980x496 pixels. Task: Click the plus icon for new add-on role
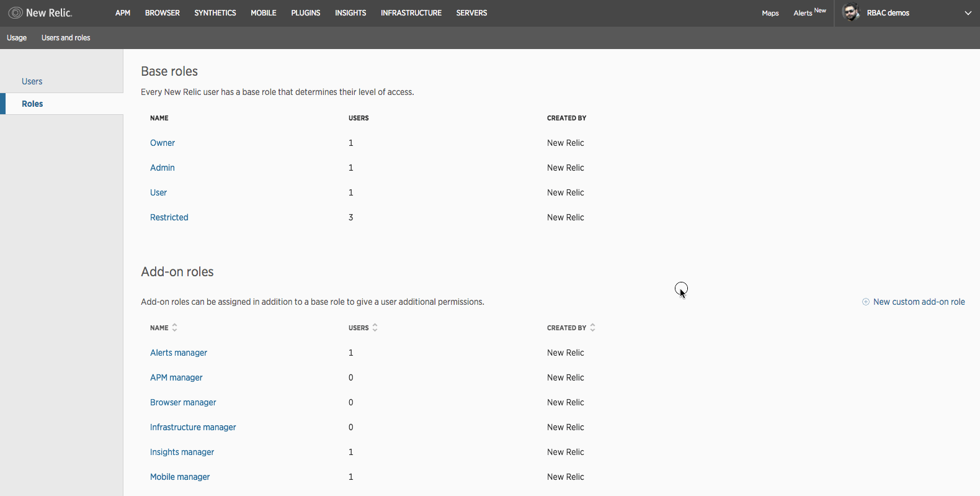pos(866,302)
